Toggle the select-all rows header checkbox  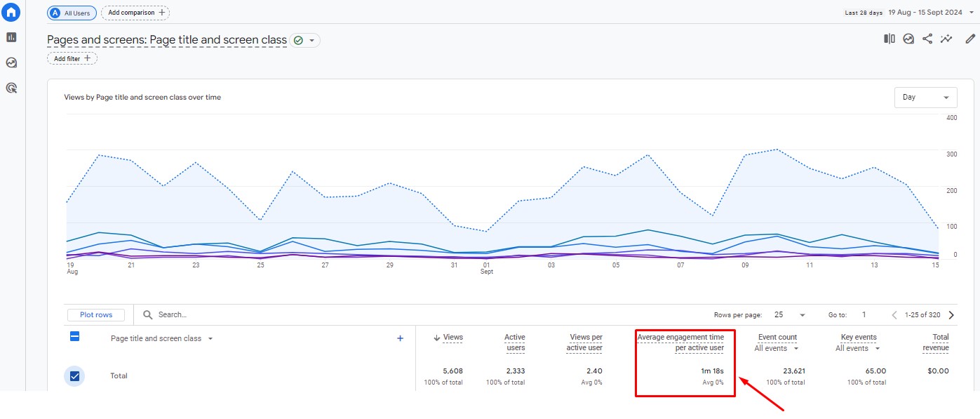[75, 337]
